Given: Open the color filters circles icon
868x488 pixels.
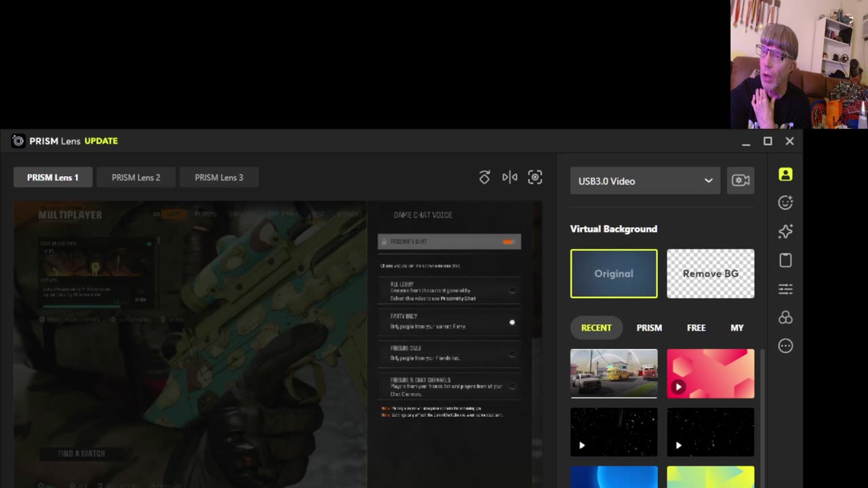Looking at the screenshot, I should pyautogui.click(x=785, y=318).
